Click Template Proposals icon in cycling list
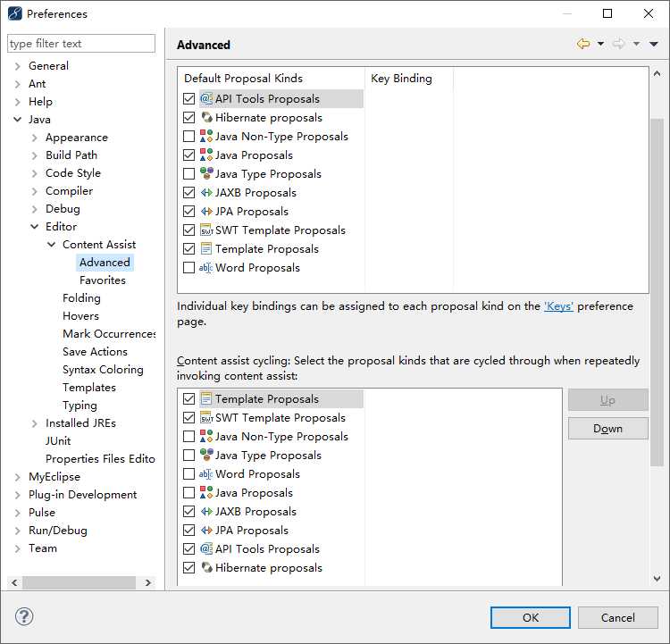 pos(206,399)
